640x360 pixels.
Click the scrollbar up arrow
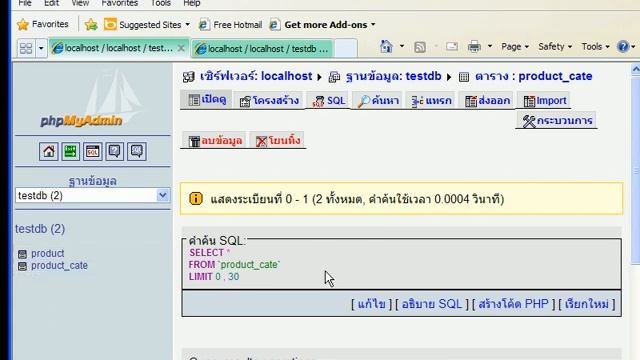(636, 70)
